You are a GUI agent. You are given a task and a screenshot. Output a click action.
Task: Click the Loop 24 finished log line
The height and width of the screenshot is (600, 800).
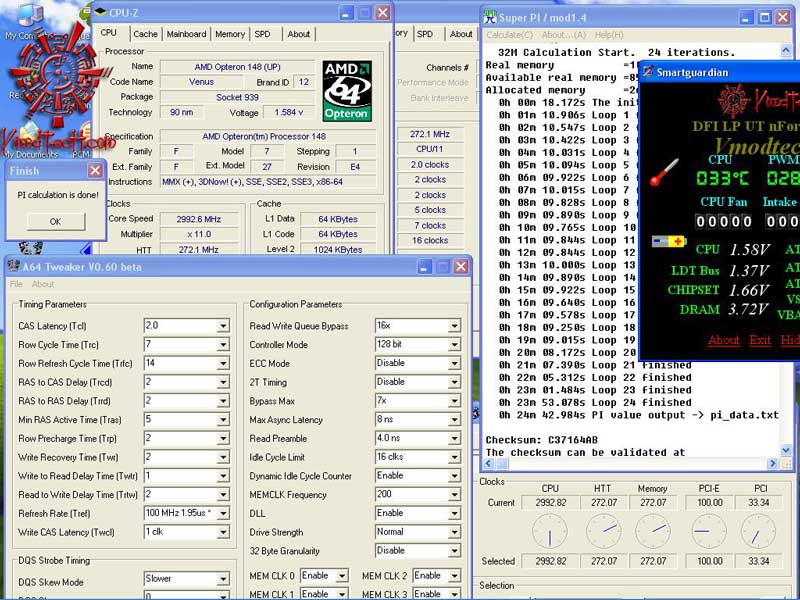tap(595, 403)
